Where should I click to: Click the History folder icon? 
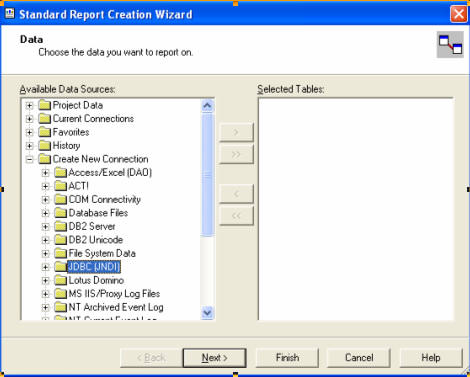tap(44, 145)
